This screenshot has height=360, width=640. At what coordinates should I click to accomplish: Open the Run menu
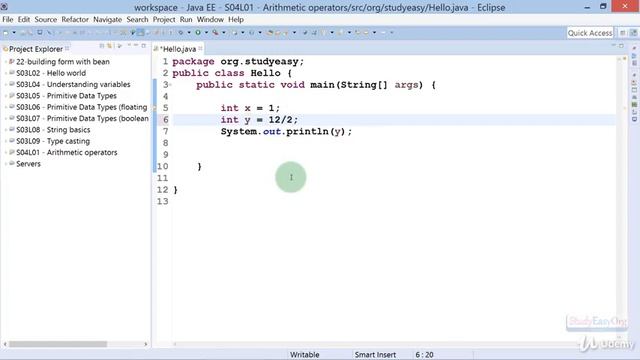[x=186, y=20]
